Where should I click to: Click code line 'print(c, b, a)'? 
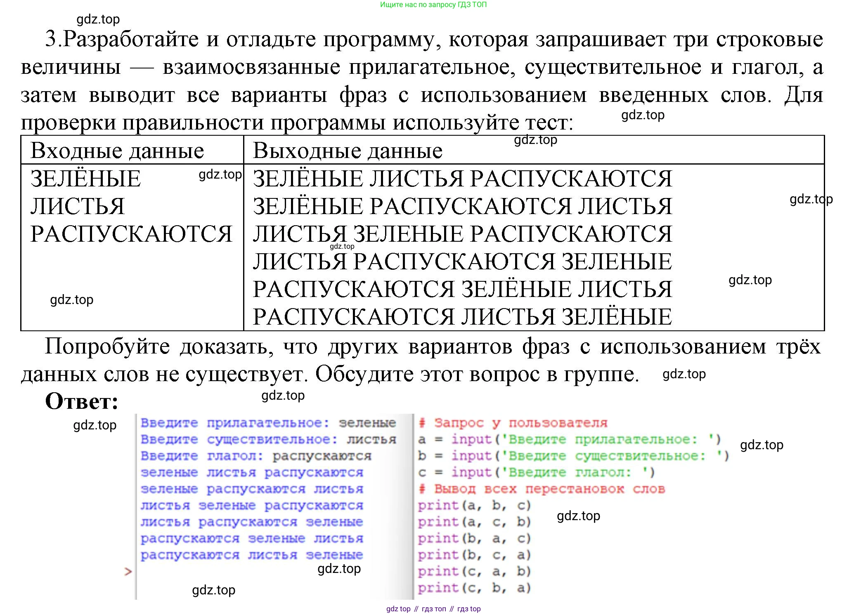click(x=474, y=588)
